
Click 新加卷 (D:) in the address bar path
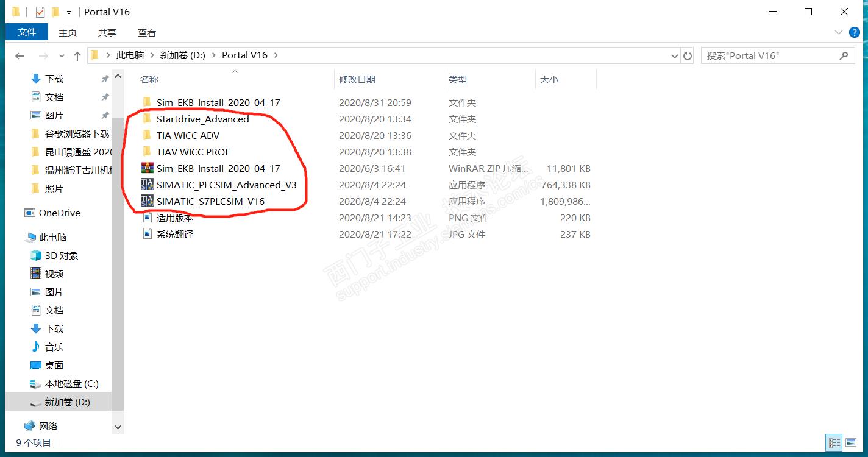pos(183,55)
